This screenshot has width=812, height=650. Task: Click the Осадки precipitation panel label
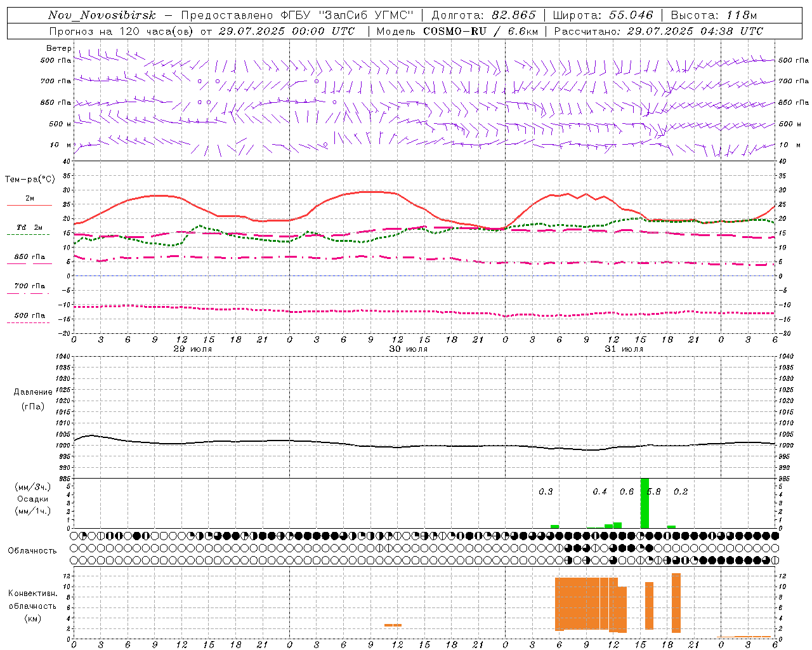pos(32,499)
